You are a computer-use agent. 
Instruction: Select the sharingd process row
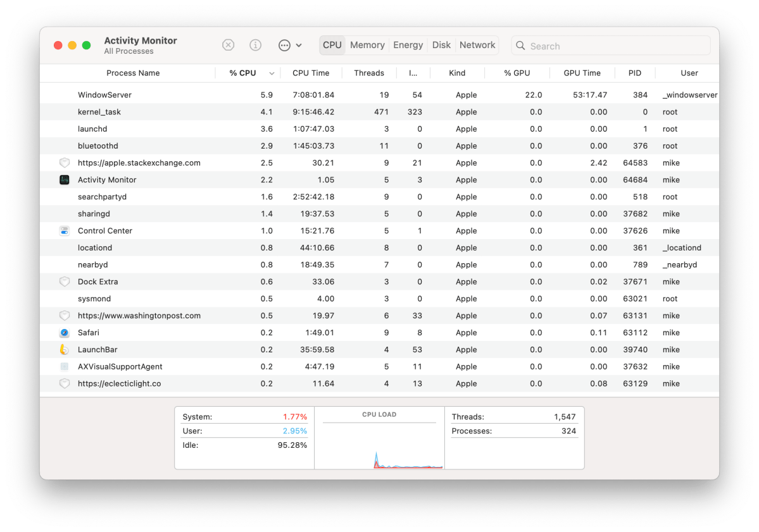tap(380, 214)
